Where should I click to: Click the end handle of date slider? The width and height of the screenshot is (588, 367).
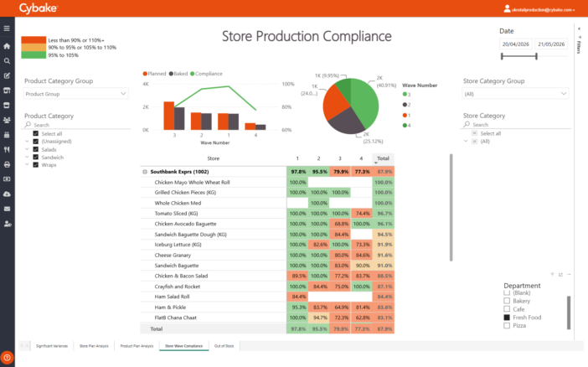[536, 56]
